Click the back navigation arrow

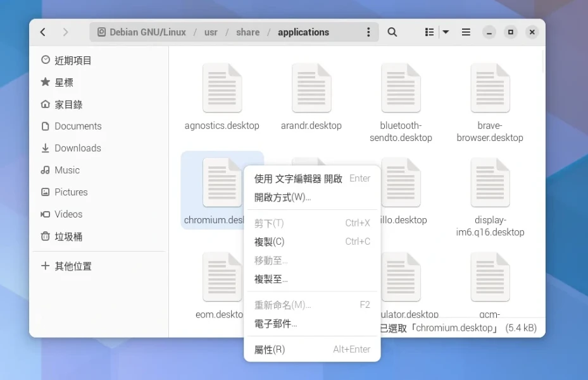click(x=43, y=32)
